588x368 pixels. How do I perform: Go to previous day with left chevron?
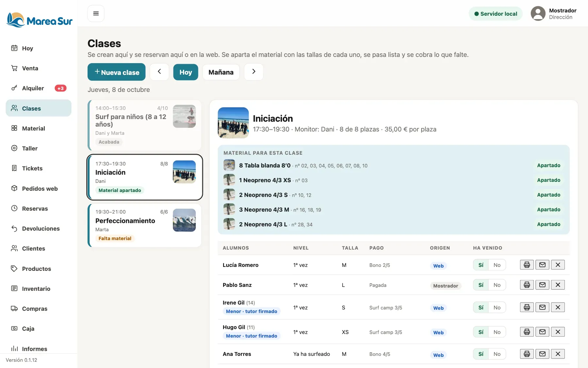point(159,72)
